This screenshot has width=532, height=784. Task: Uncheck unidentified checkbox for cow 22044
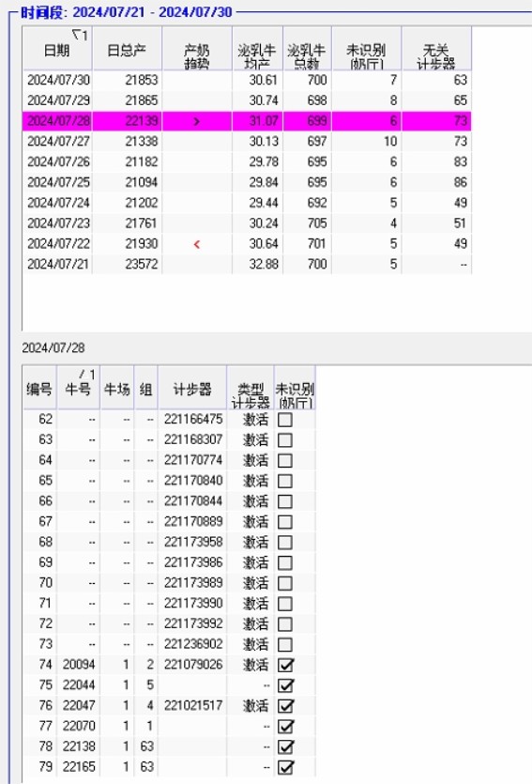285,686
